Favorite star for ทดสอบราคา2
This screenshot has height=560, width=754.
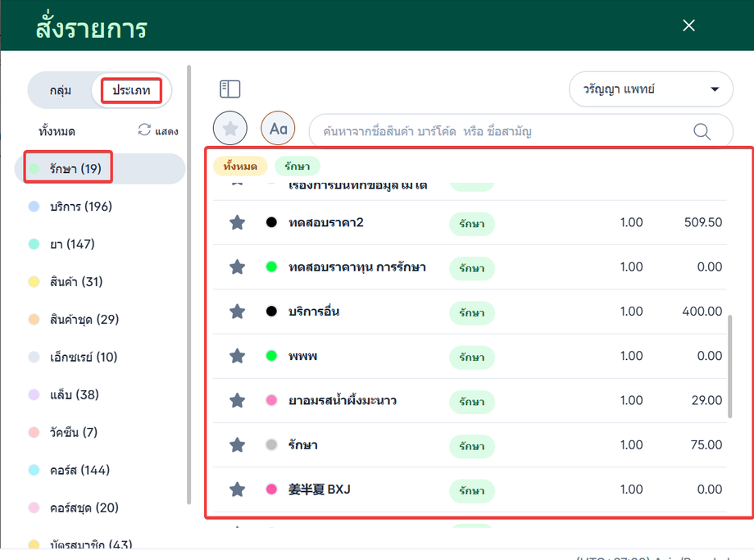coord(237,222)
